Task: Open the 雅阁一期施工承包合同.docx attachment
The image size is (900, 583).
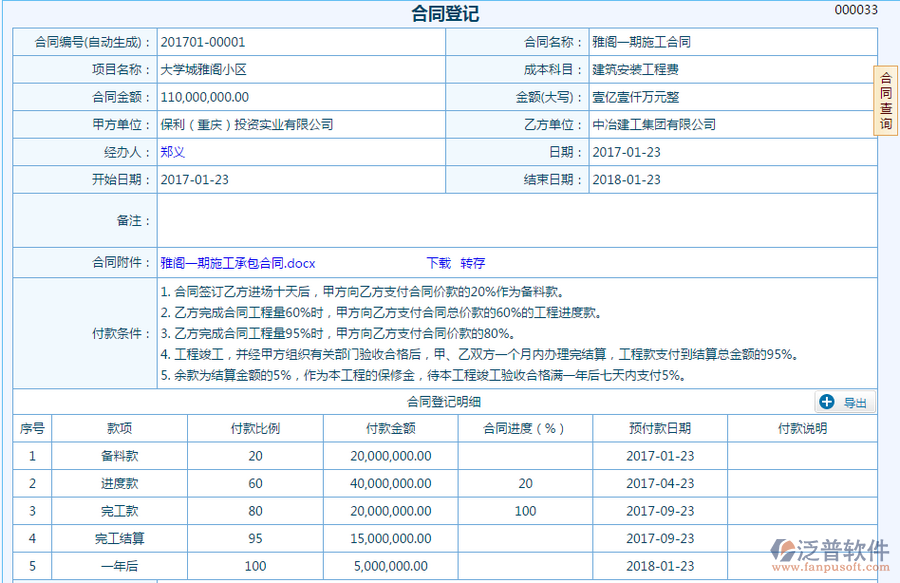Action: [238, 263]
